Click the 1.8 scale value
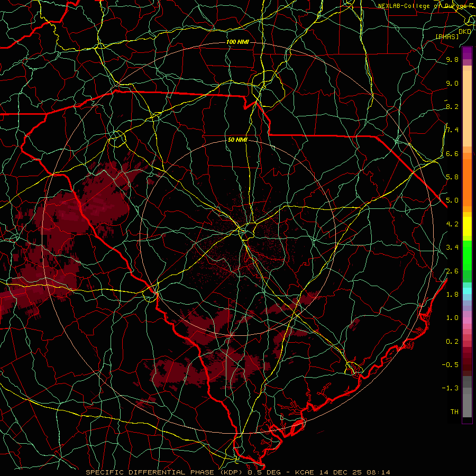Screen dimensions: 476x476 coord(452,295)
